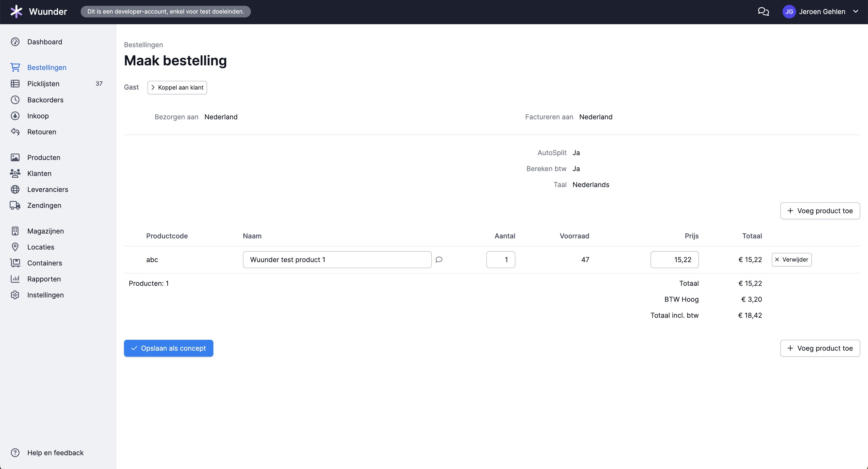Click the Factureren aan Nederland value

[x=596, y=117]
